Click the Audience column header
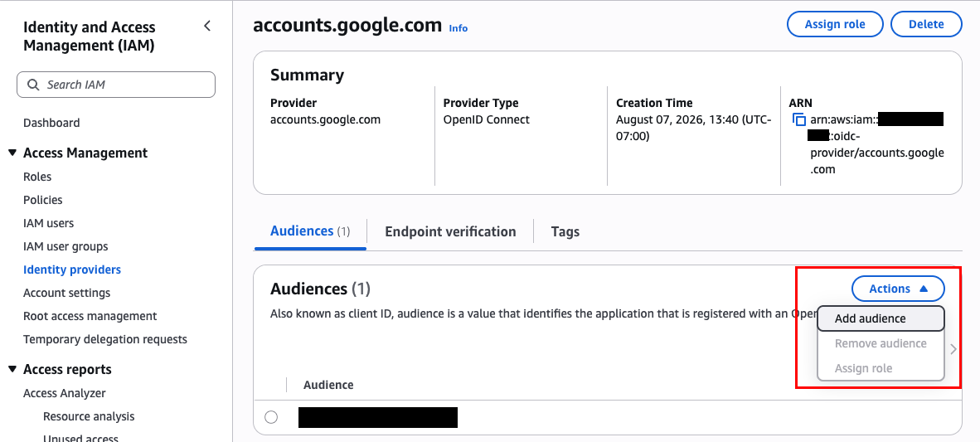The height and width of the screenshot is (442, 980). [x=328, y=385]
